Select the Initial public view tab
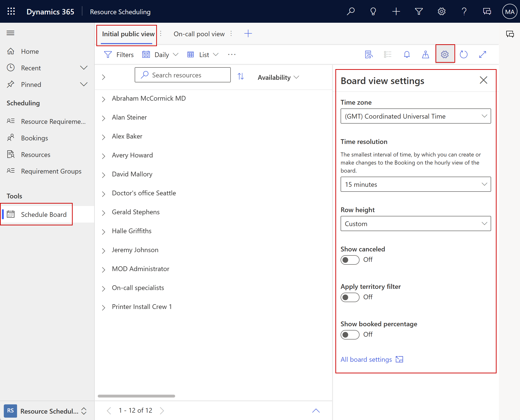 [127, 33]
